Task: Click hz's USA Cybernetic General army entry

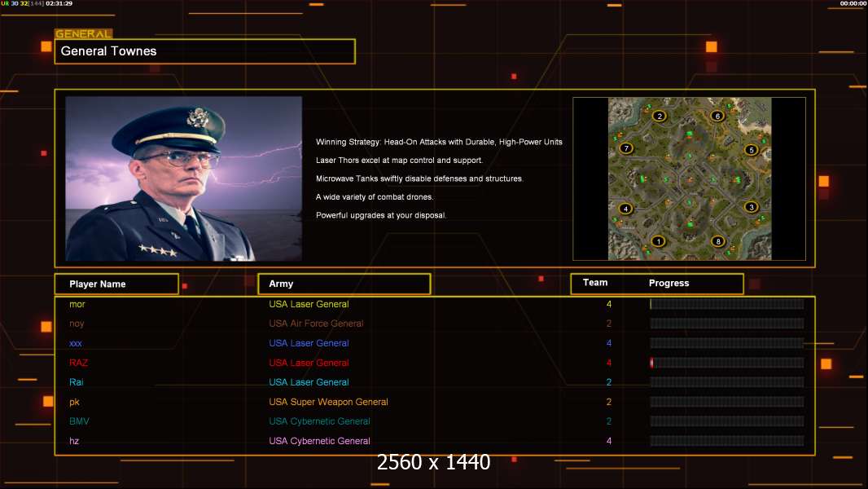Action: (319, 441)
